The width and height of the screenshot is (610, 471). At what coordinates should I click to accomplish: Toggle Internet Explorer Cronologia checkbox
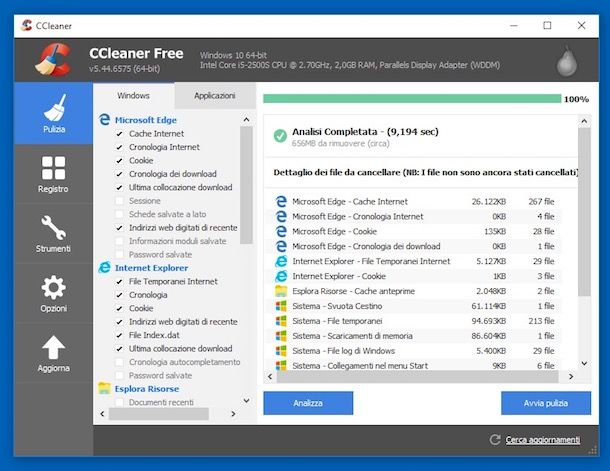[119, 295]
